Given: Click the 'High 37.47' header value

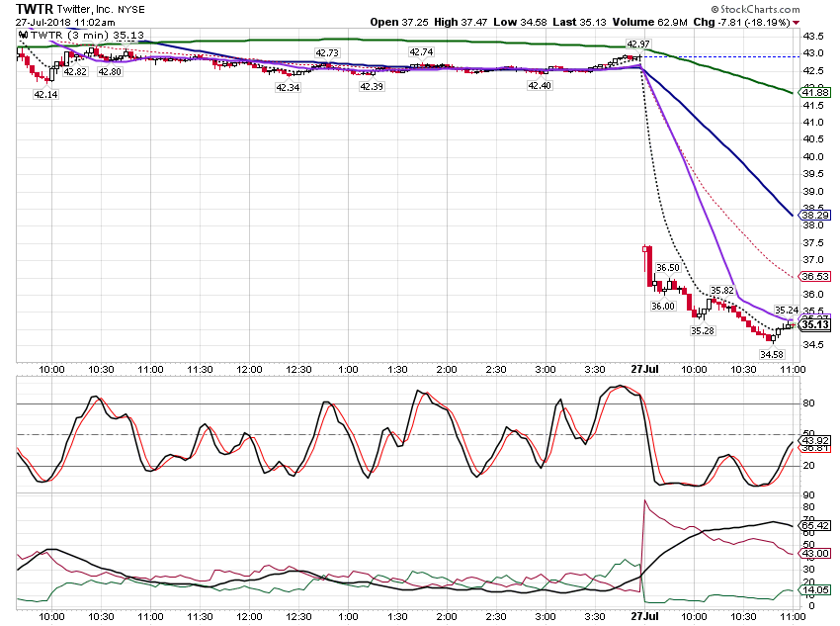Looking at the screenshot, I should pos(461,22).
